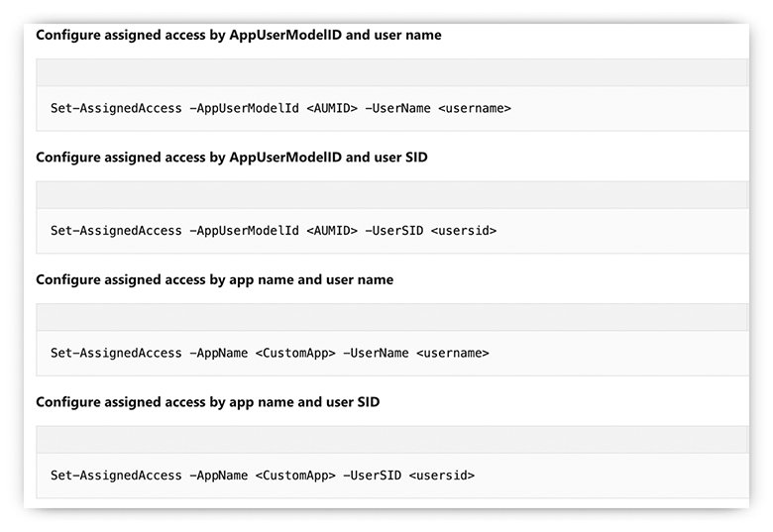Click the gray header bar above the first code block
Screen dimensions: 773x532
(391, 72)
